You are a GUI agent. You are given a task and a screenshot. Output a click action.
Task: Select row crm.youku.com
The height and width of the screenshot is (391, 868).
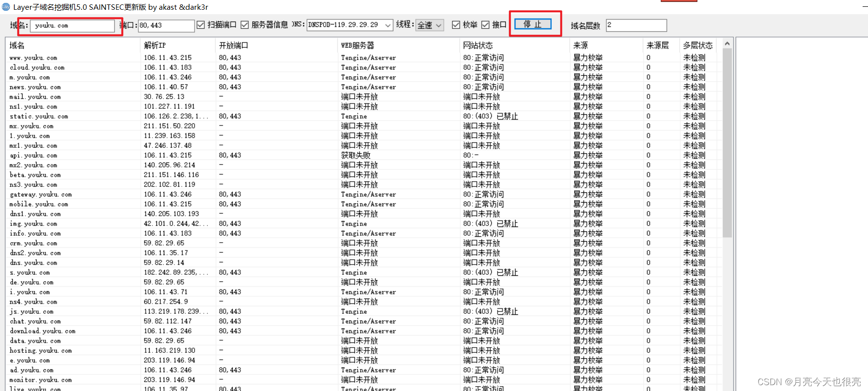pyautogui.click(x=364, y=243)
